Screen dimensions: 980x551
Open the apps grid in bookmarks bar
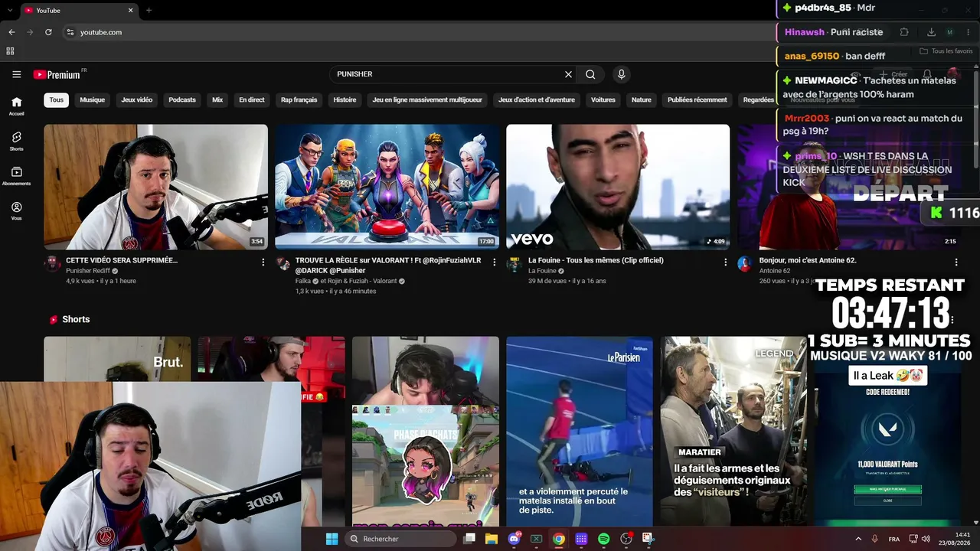click(x=10, y=51)
